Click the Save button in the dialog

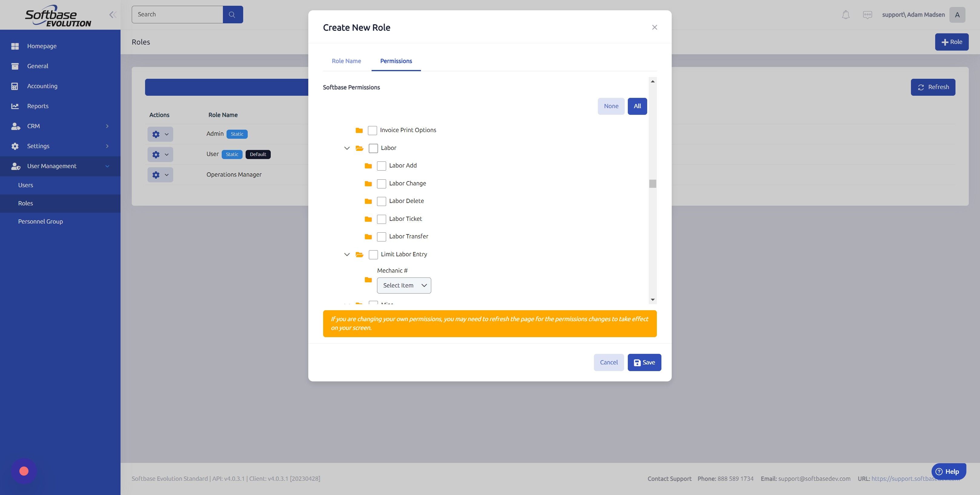644,362
